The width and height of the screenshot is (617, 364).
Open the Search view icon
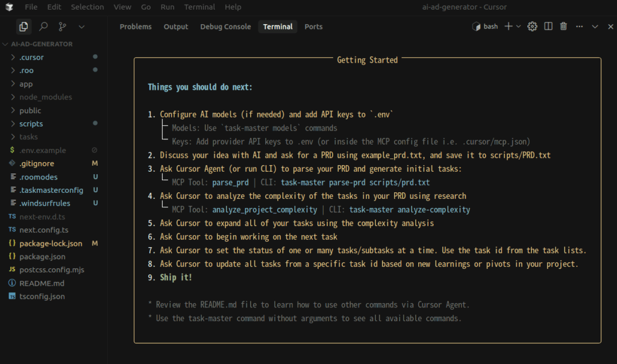tap(43, 27)
